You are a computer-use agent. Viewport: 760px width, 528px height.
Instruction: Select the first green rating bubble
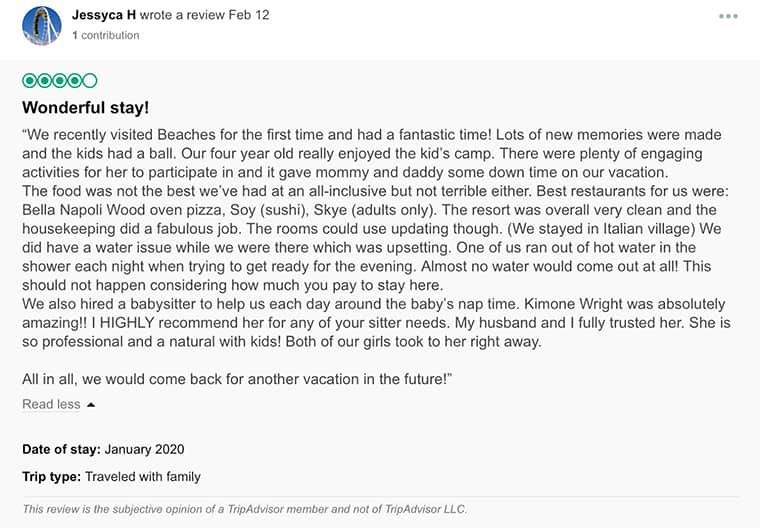pyautogui.click(x=30, y=80)
